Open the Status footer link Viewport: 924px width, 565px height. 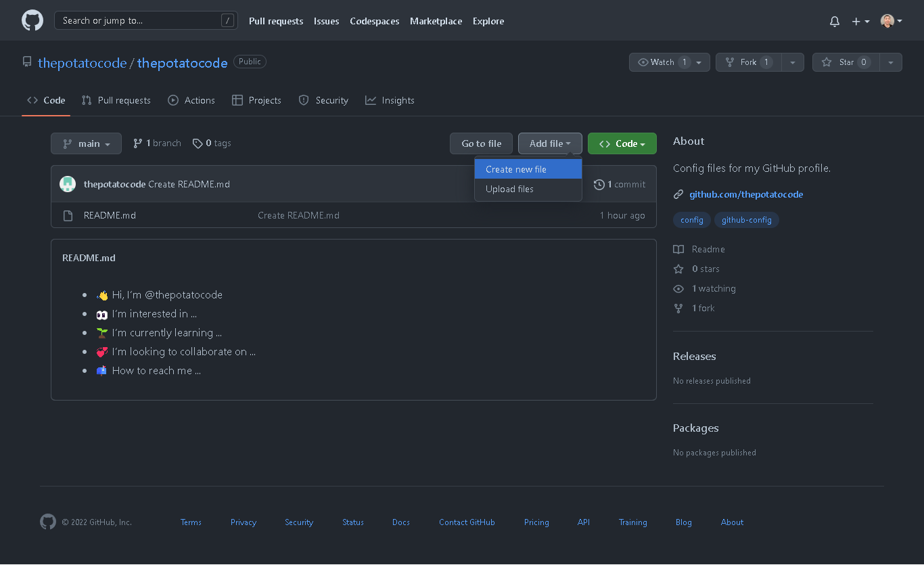click(353, 522)
